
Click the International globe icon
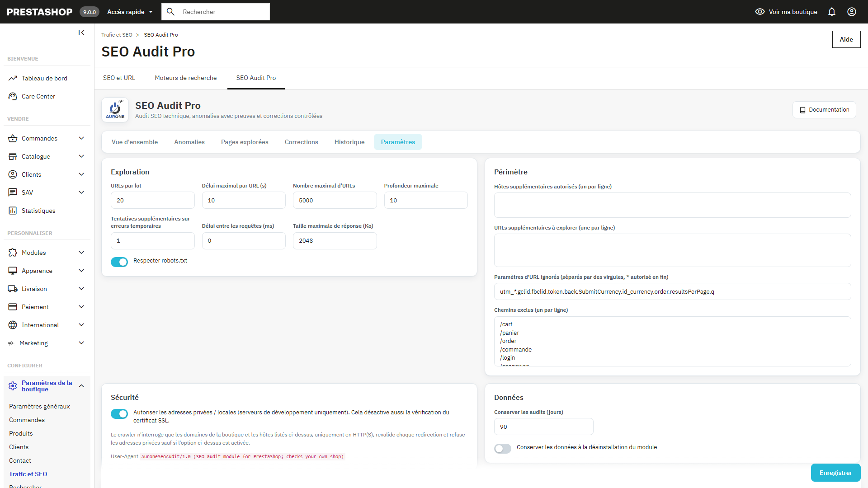[x=13, y=325]
